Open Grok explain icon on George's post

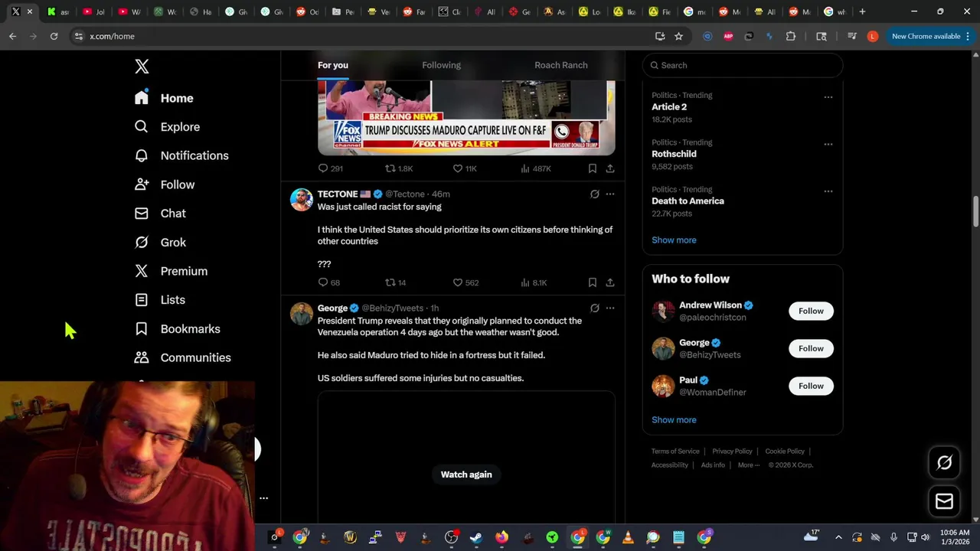tap(594, 308)
